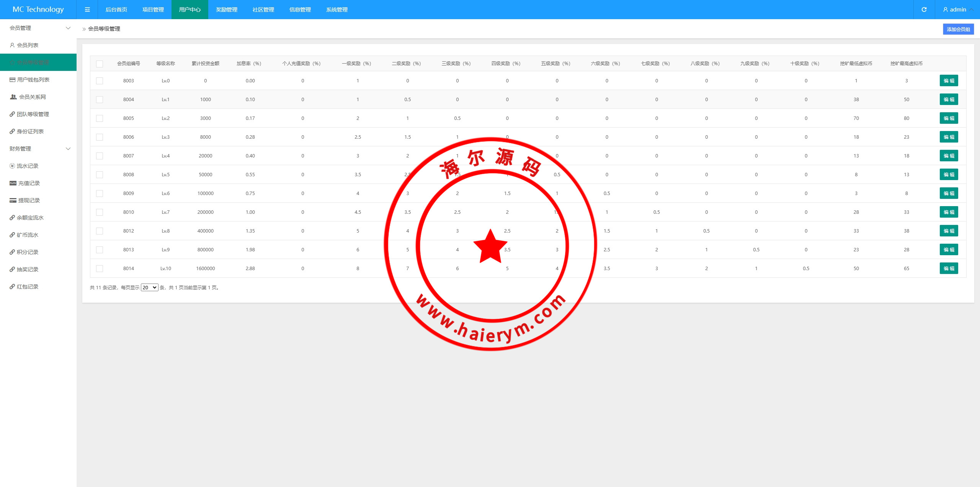
Task: Open the admin user dropdown menu
Action: coord(958,10)
